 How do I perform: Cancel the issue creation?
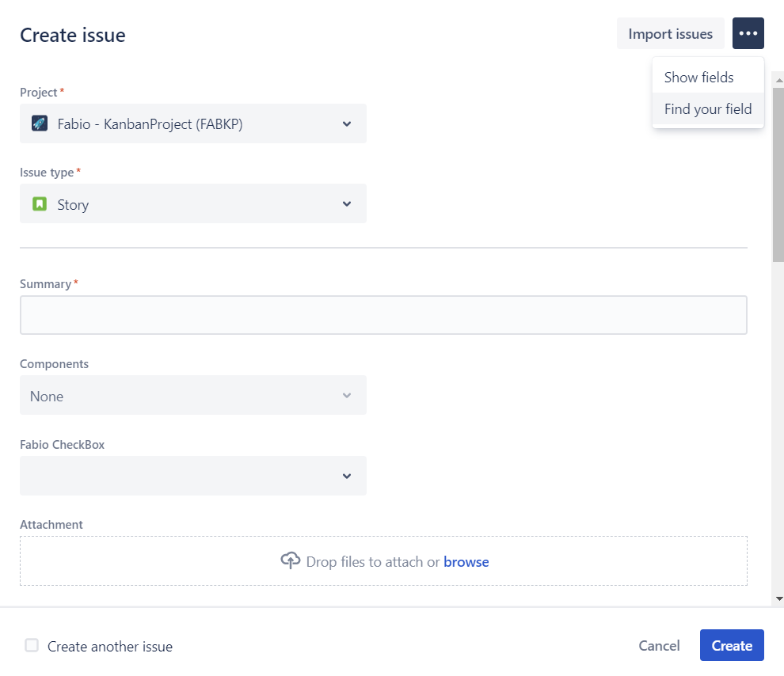[x=659, y=645]
